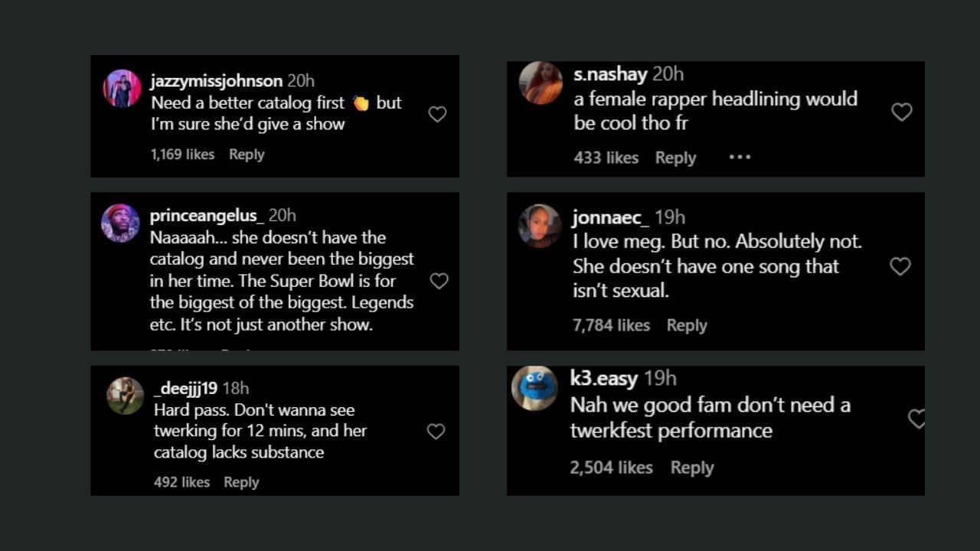The width and height of the screenshot is (980, 551).
Task: Click the 19h timestamp on k3.easy's comment
Action: point(659,378)
